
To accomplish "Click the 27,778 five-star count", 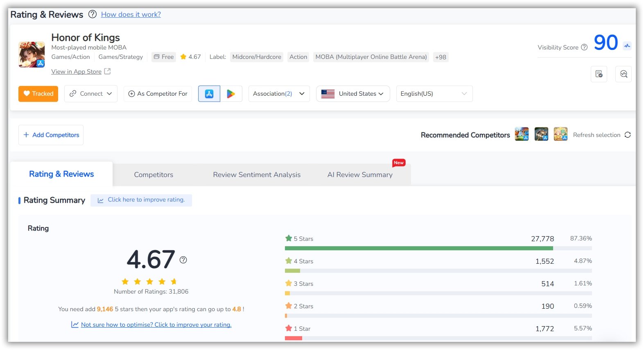I will pos(542,239).
